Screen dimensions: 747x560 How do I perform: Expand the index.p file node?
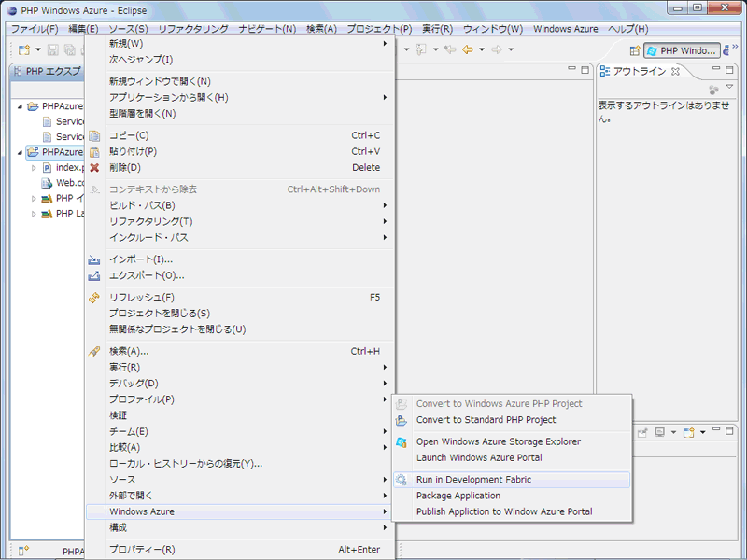coord(34,168)
